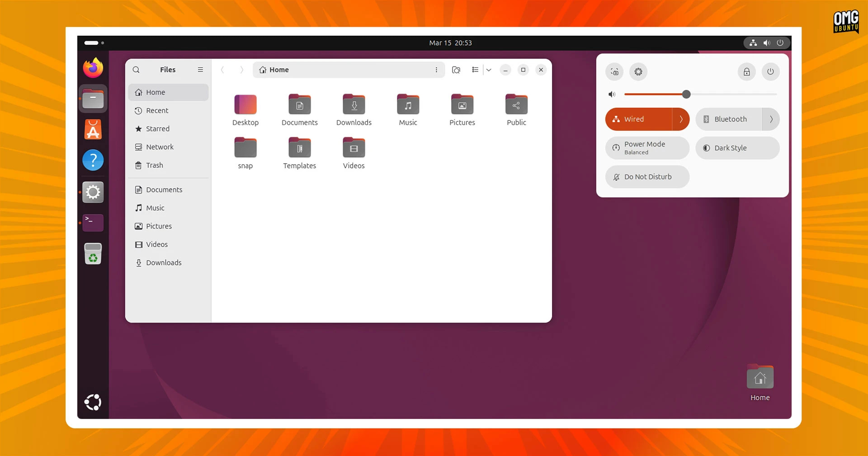Open the view options dropdown arrow

(489, 70)
